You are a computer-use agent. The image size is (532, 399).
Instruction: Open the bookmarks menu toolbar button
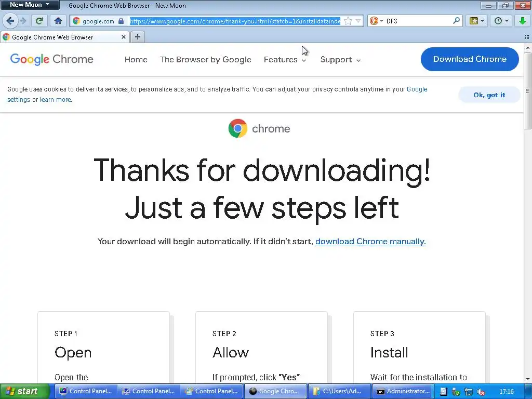tap(476, 21)
